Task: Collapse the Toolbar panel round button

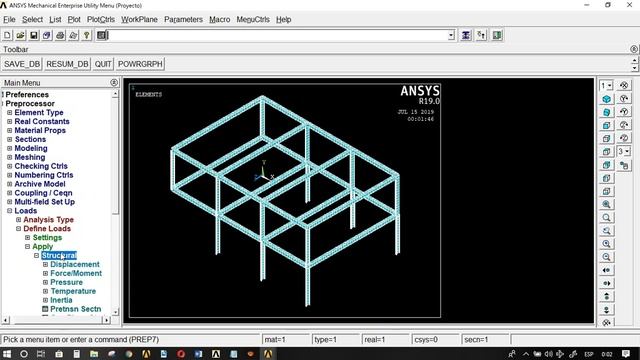Action: pos(633,49)
